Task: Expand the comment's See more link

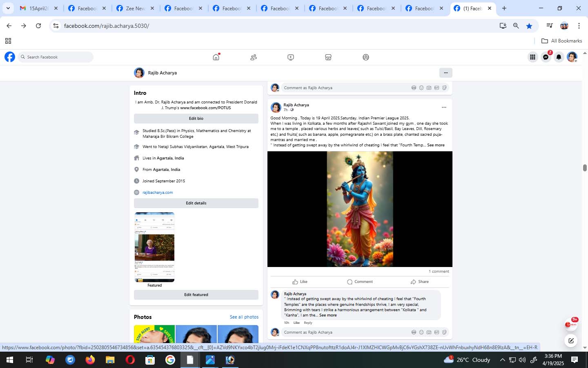Action: click(x=328, y=315)
